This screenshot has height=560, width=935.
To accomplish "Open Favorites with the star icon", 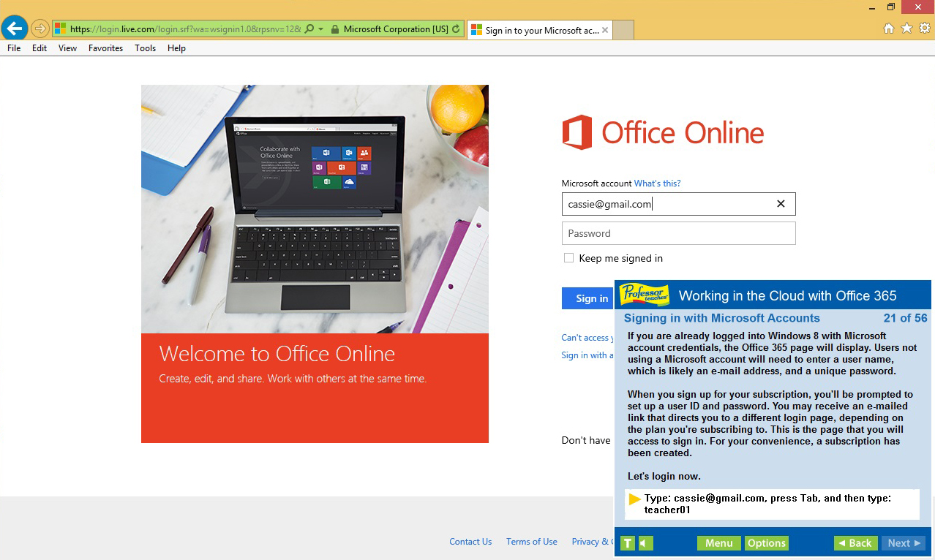I will (906, 28).
